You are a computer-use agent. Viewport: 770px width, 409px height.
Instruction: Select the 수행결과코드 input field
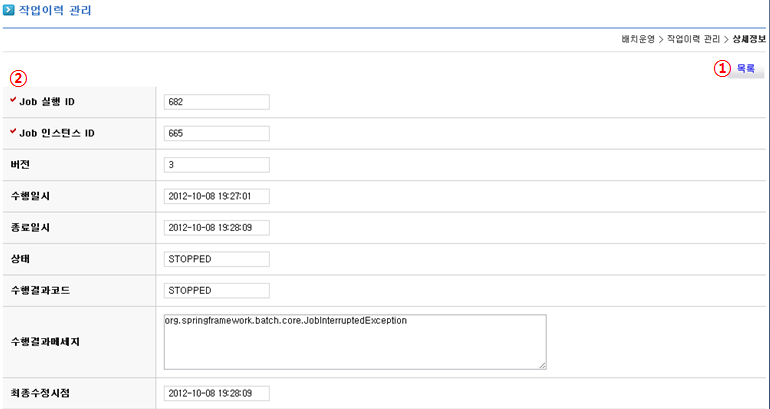tap(217, 290)
